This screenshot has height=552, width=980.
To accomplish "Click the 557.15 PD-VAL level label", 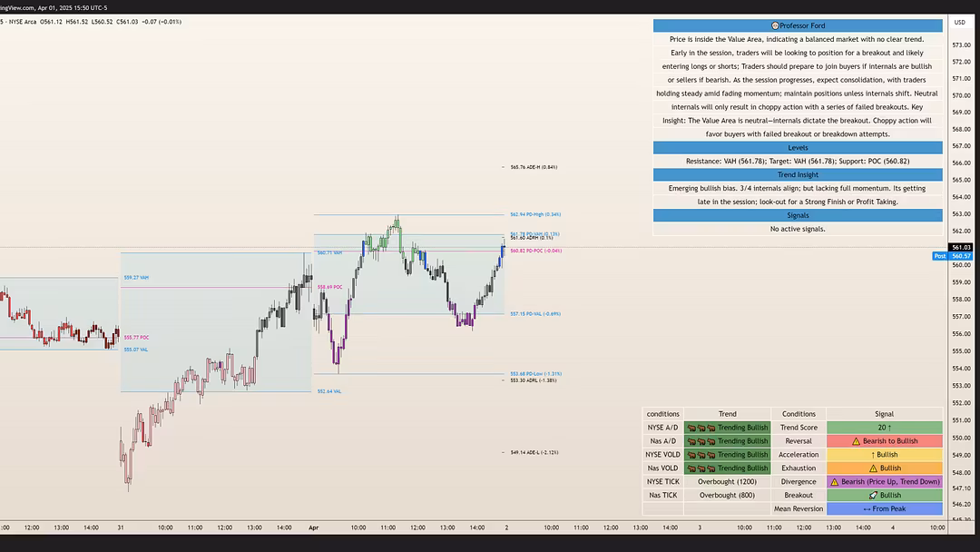I will [x=535, y=314].
